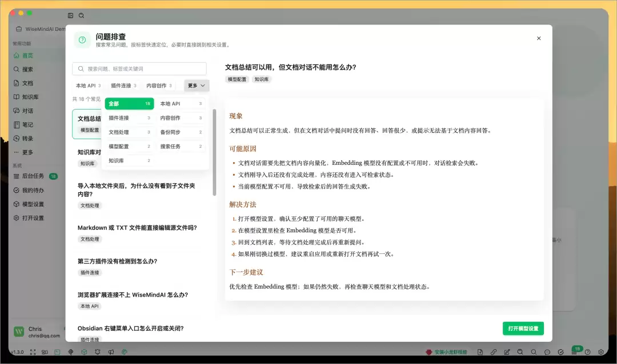Click the megaphone announcement icon in status bar
This screenshot has width=617, height=364.
click(x=111, y=352)
